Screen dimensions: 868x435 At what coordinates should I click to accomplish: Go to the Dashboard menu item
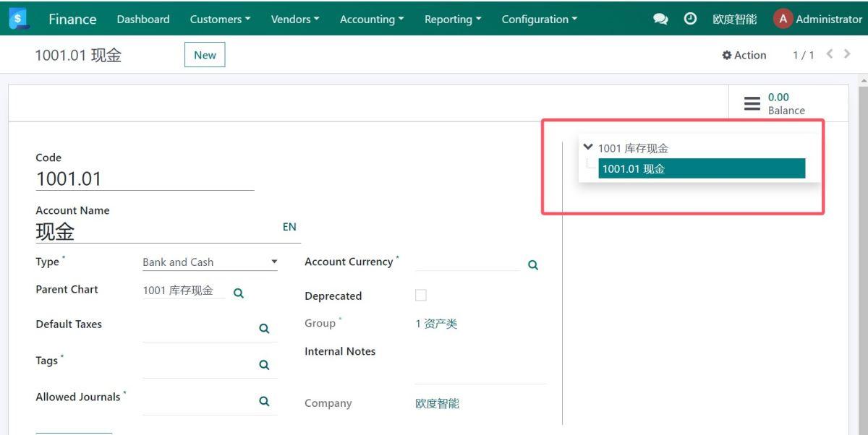coord(143,20)
